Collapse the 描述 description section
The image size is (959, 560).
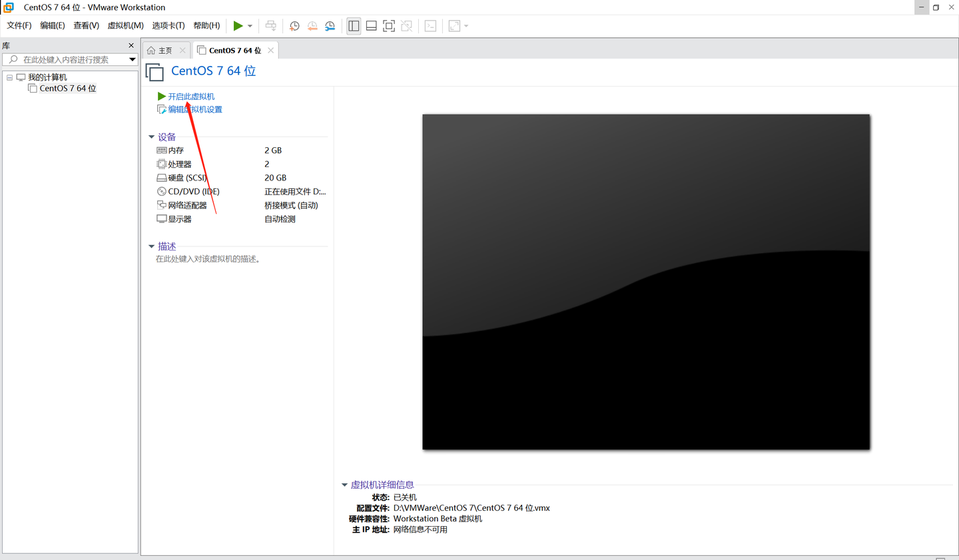click(x=152, y=246)
